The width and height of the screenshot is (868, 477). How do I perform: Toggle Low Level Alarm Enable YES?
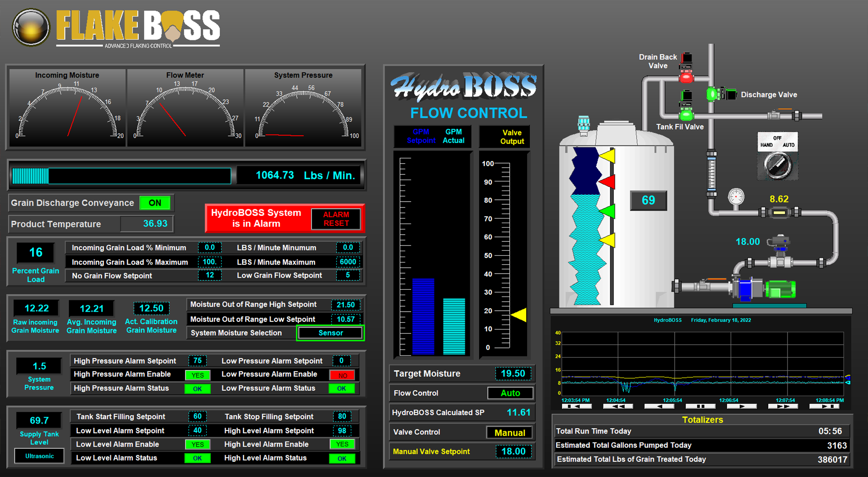pos(197,444)
